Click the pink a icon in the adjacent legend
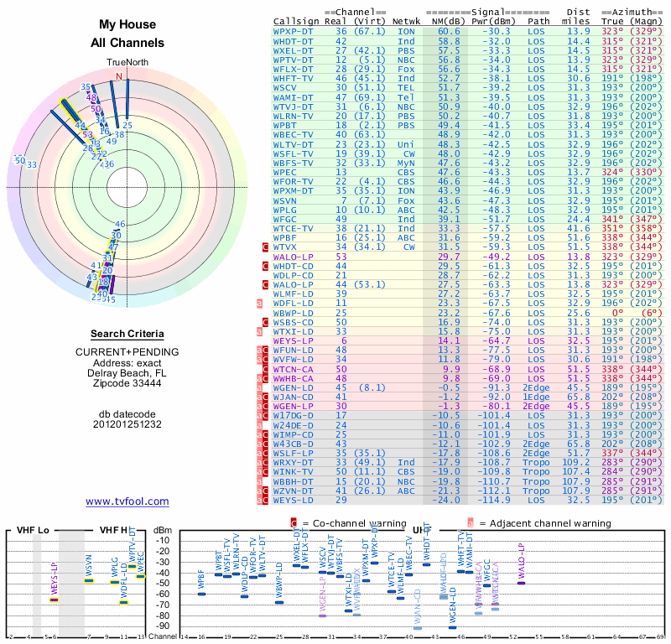Screen dimensions: 671x644 (x=471, y=523)
